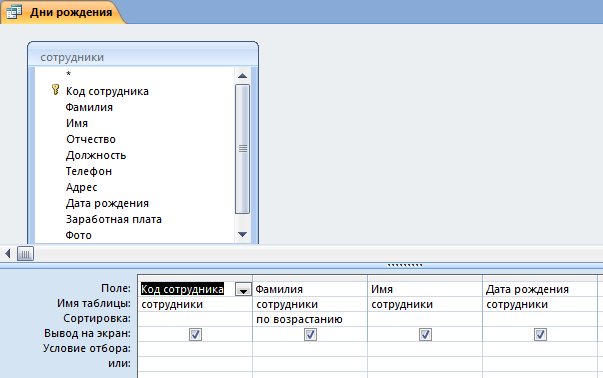The image size is (603, 378).
Task: Select the Телефон field
Action: click(88, 171)
